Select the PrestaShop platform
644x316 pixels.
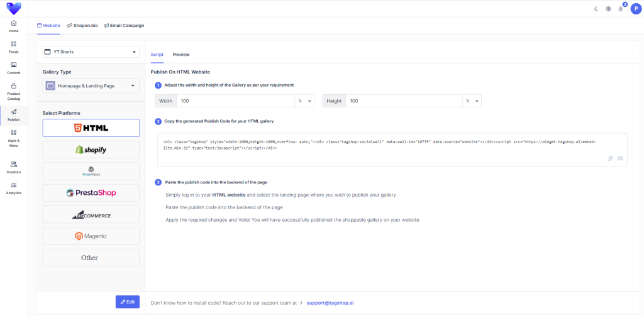click(x=91, y=192)
